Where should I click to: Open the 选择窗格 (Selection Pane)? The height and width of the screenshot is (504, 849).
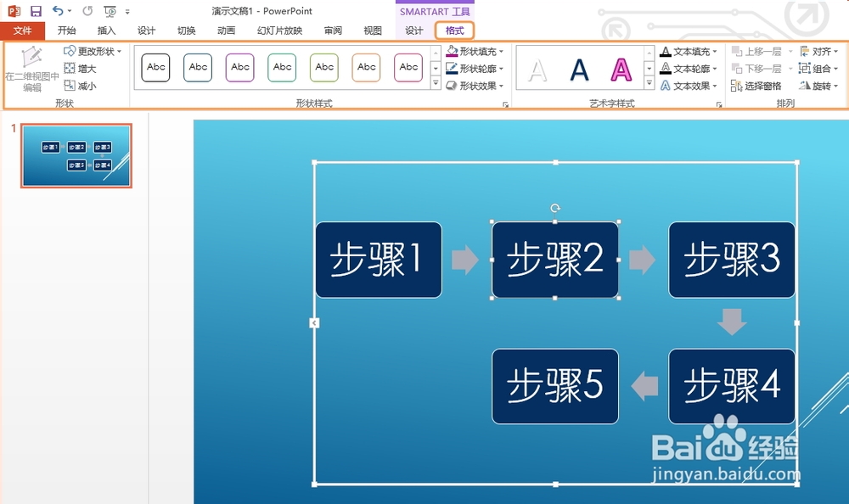click(x=763, y=86)
